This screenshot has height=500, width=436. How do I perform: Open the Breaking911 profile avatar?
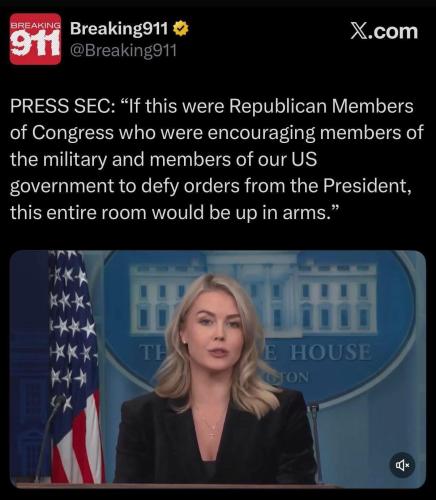[35, 39]
